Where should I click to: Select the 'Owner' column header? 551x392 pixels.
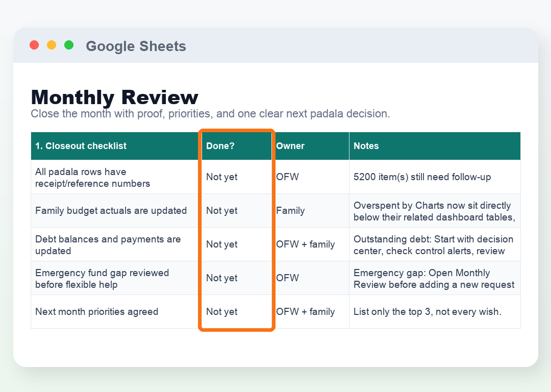[x=310, y=146]
